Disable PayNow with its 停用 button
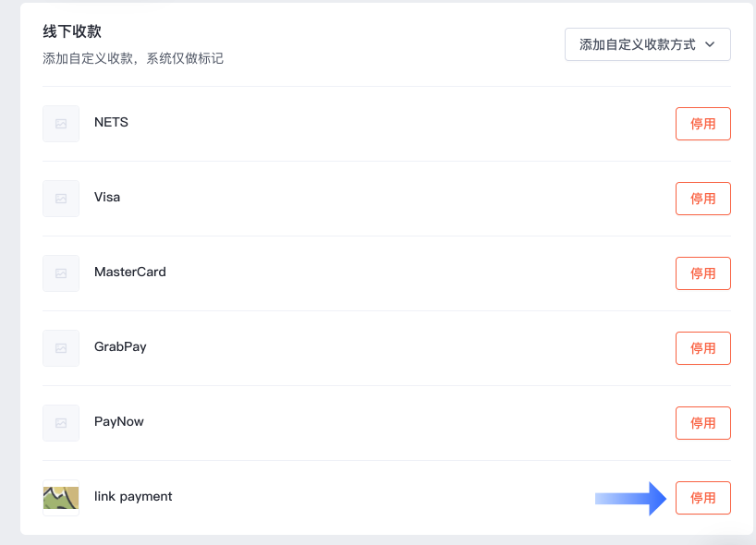The height and width of the screenshot is (545, 756). [x=703, y=422]
